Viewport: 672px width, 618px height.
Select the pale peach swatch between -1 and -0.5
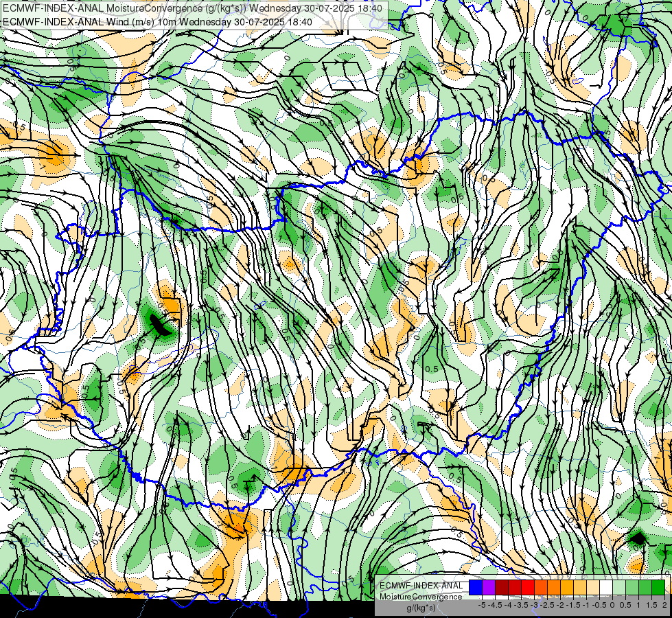593,588
